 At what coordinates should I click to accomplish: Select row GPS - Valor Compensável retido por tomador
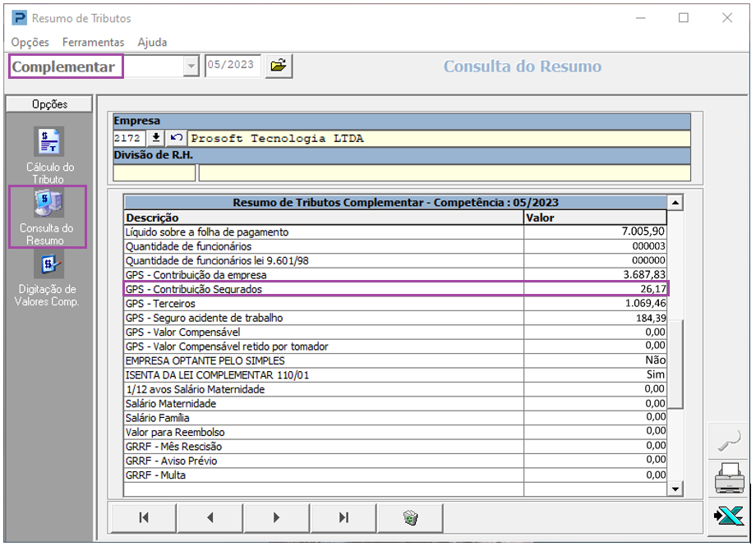[395, 346]
